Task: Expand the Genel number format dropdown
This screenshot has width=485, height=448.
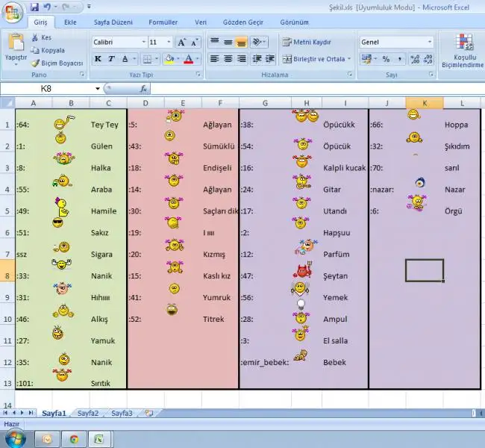Action: tap(429, 43)
